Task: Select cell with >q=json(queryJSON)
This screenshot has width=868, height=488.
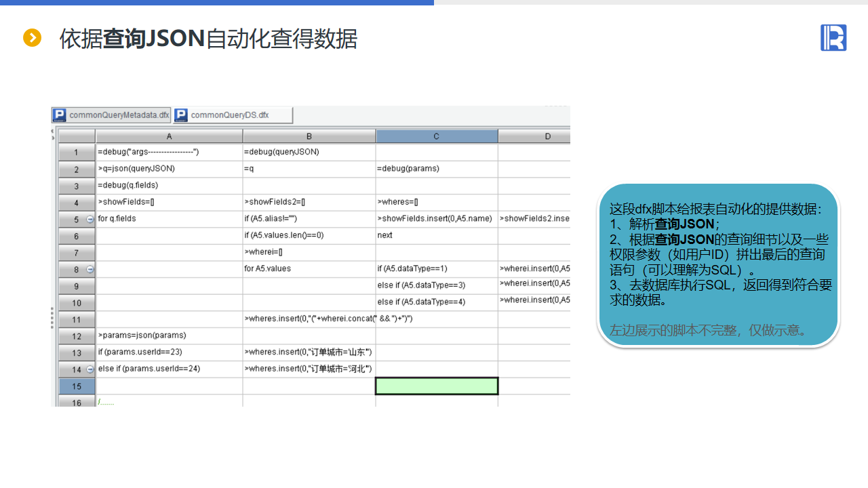Action: pyautogui.click(x=169, y=169)
